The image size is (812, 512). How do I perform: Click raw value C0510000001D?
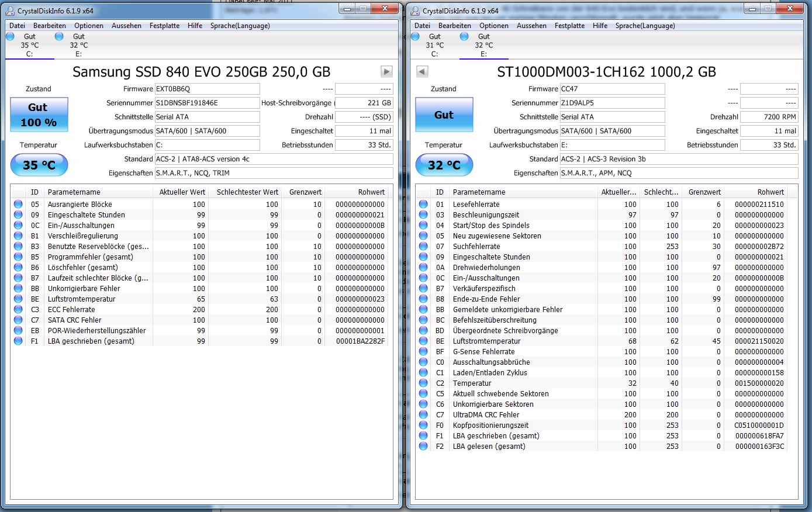(x=759, y=425)
